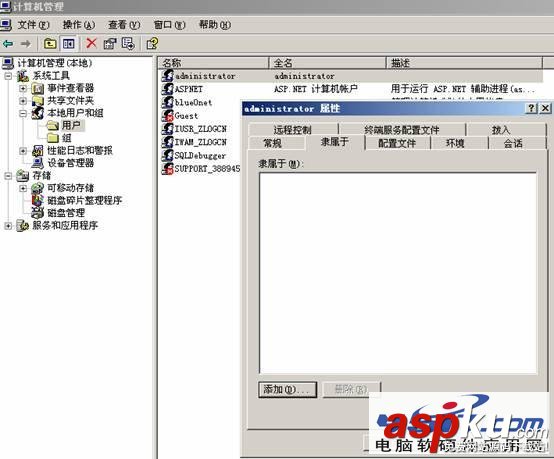Select the 本地用户和组 tree label
The width and height of the screenshot is (554, 459).
tap(75, 113)
